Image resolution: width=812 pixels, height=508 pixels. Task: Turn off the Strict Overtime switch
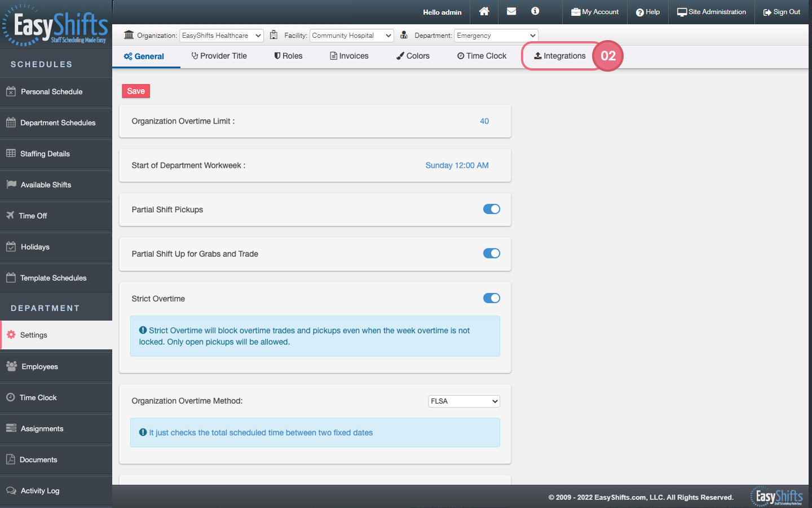click(x=491, y=298)
